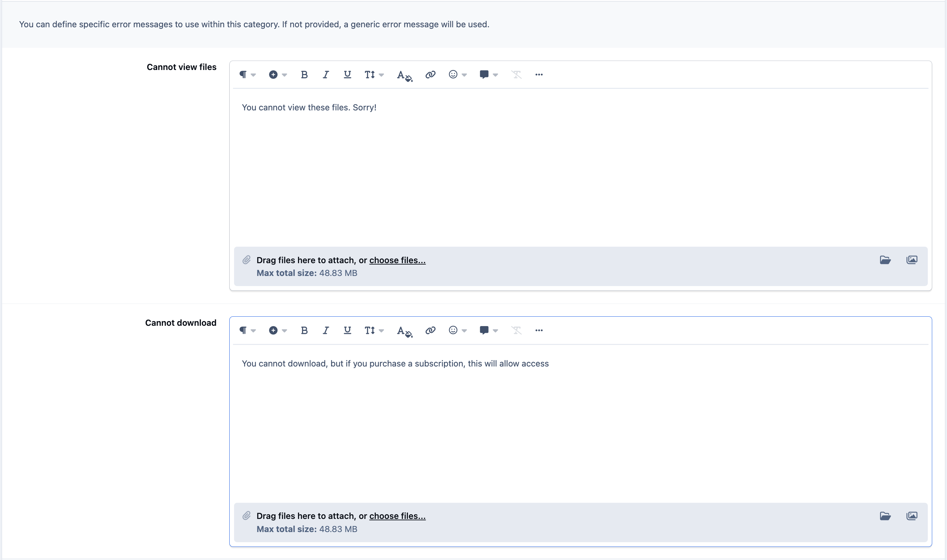This screenshot has height=560, width=947.
Task: Show more options ellipsis in Cannot view files toolbar
Action: point(539,75)
